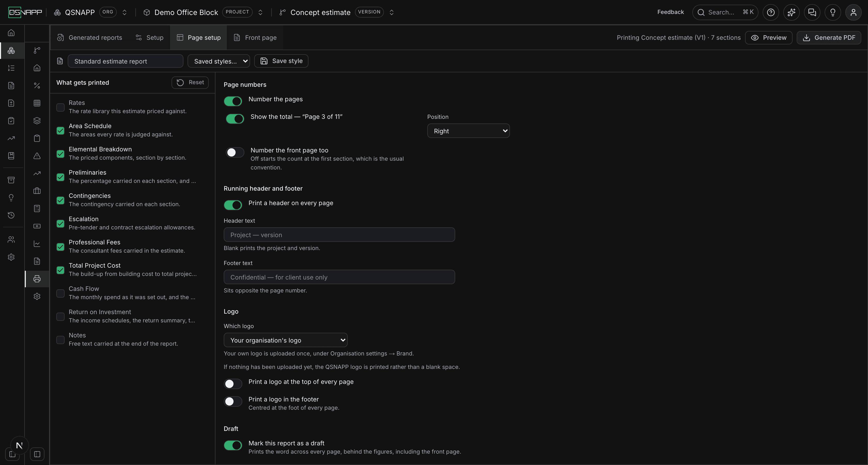Open the archive box icon in left sidebar
This screenshot has height=465, width=868.
(x=11, y=180)
